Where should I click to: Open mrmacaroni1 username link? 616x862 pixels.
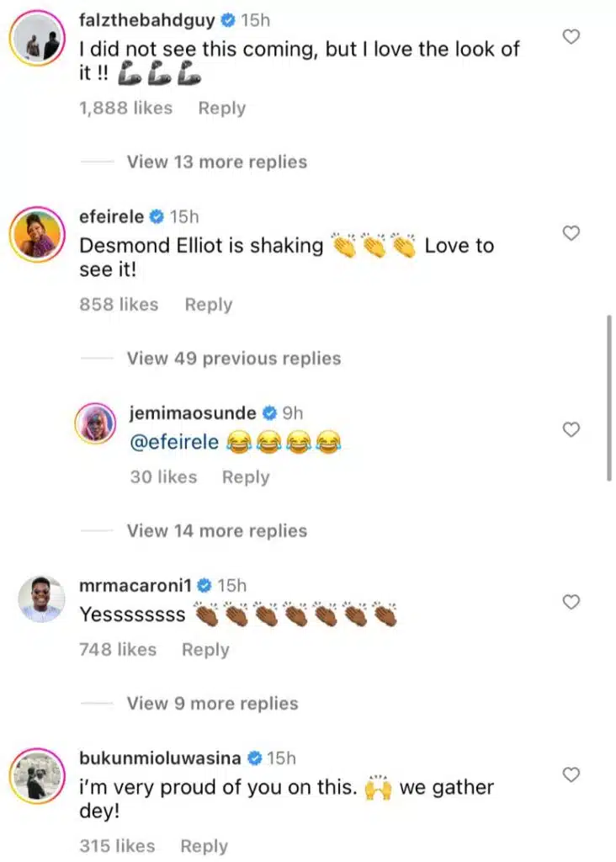(135, 585)
